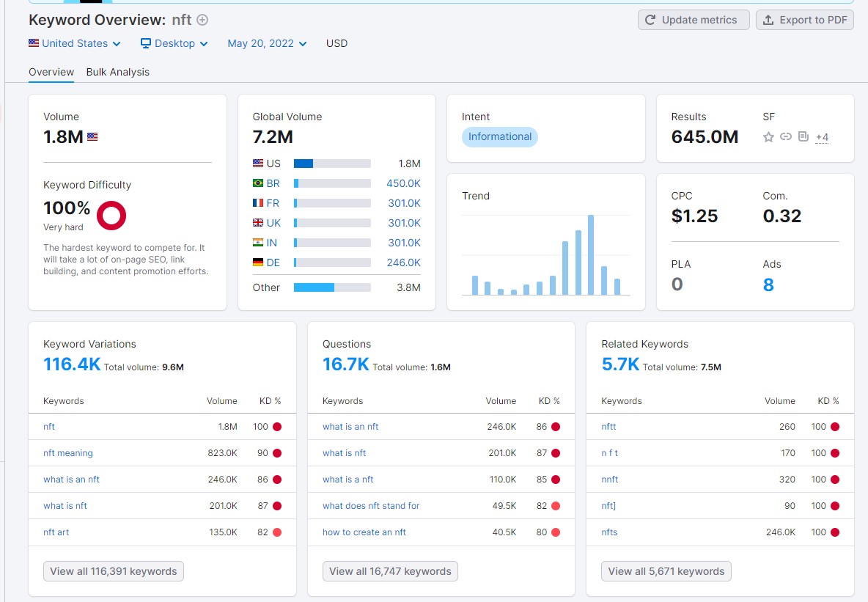Open 'how to create an nft' question

pyautogui.click(x=364, y=532)
